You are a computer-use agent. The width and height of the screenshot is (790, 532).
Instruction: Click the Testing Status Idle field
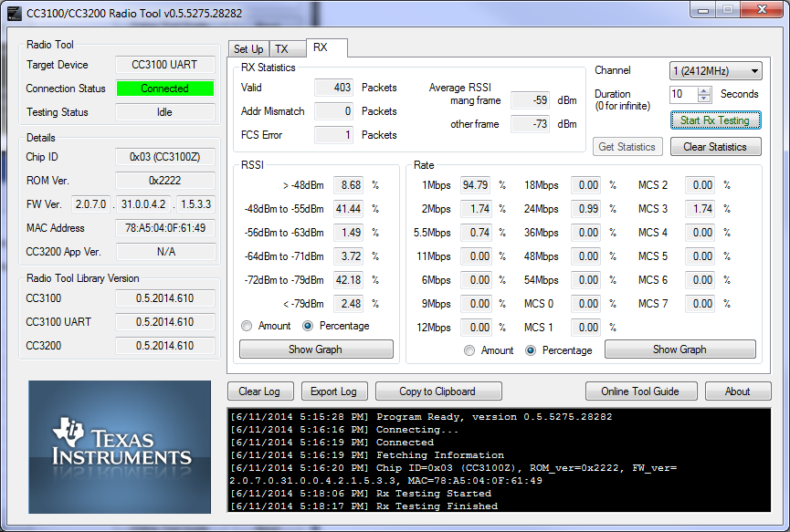coord(165,112)
